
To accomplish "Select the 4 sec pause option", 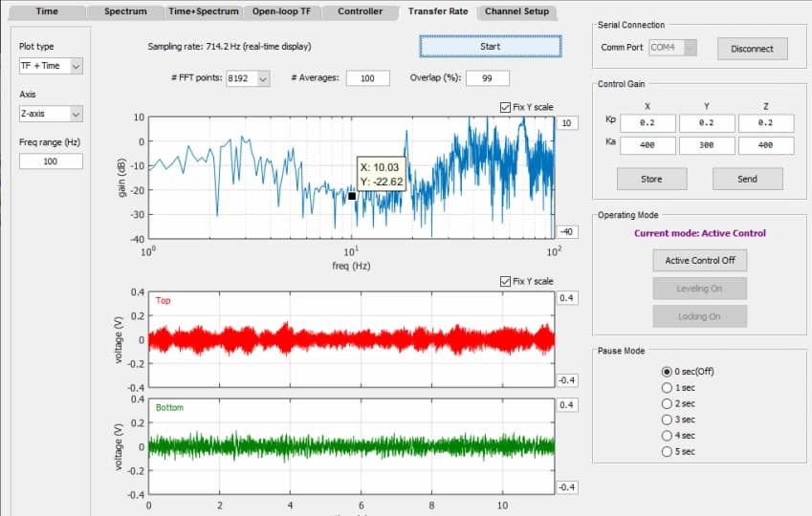I will tap(667, 436).
